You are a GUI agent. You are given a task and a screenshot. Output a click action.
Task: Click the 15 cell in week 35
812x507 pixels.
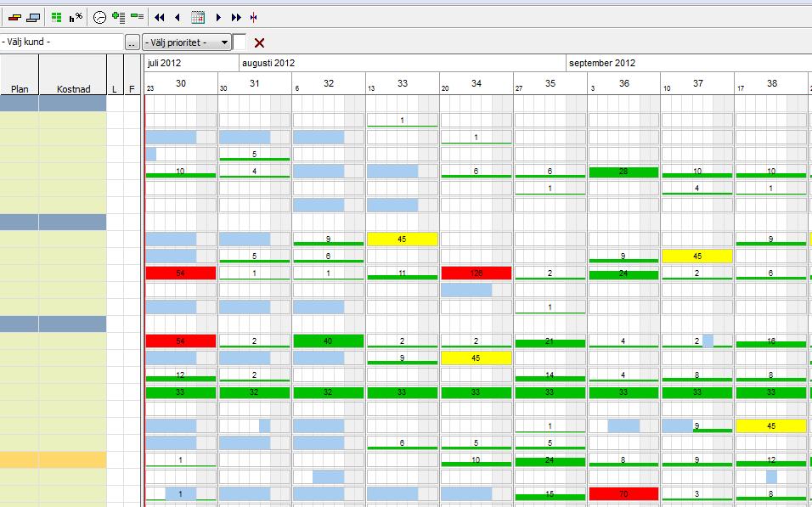pos(550,493)
